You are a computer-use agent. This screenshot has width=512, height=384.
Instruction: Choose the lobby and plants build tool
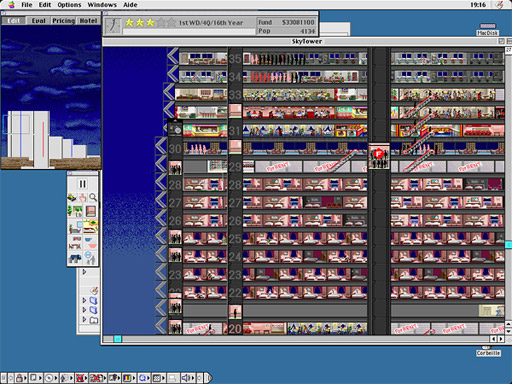click(75, 211)
